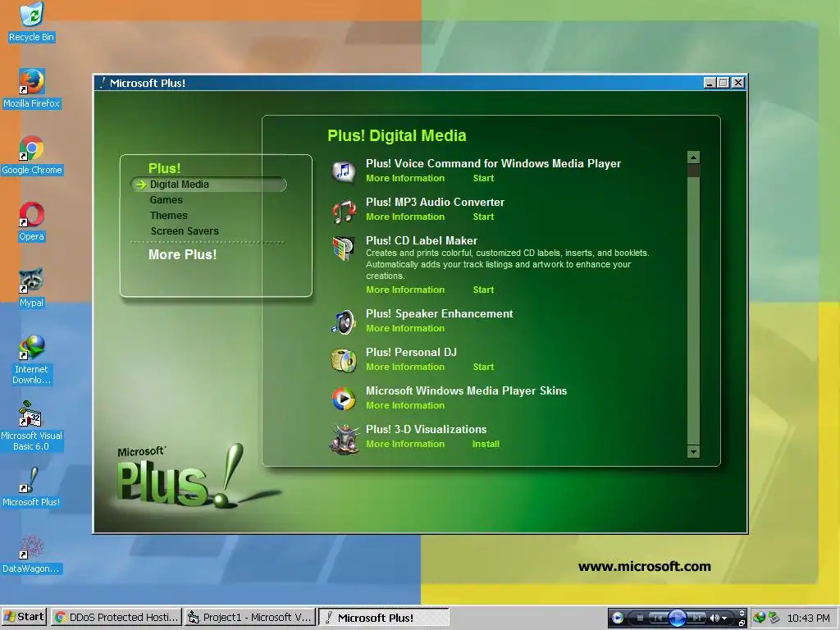Click the CD Label Maker icon
The height and width of the screenshot is (630, 840).
click(344, 249)
